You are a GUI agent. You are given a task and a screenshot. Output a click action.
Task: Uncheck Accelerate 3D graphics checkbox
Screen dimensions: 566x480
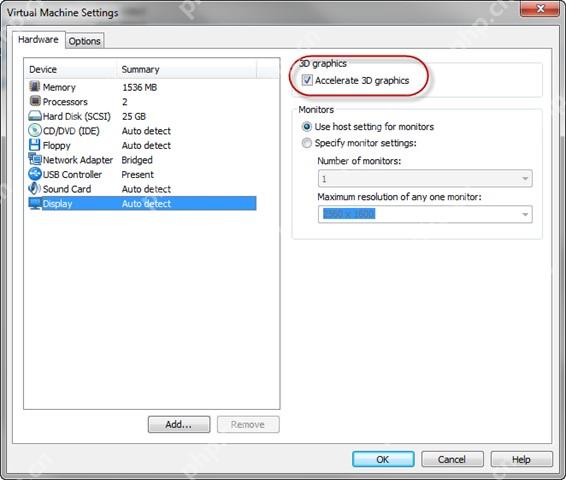pos(307,80)
